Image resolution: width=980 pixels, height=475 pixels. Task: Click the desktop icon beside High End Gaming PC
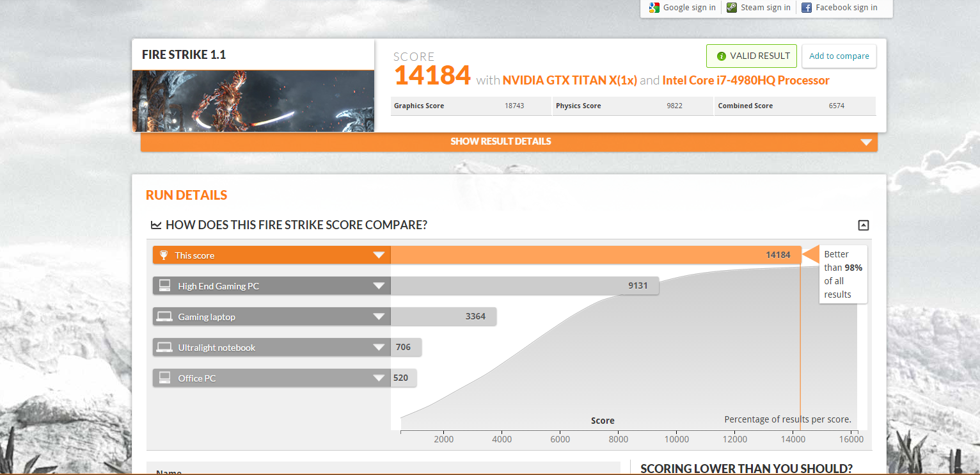click(x=165, y=286)
